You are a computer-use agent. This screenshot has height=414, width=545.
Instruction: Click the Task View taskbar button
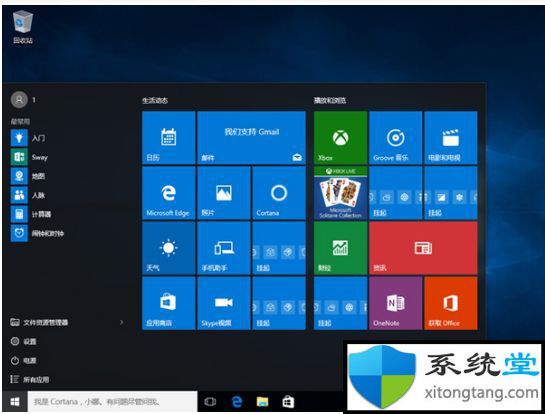click(210, 402)
